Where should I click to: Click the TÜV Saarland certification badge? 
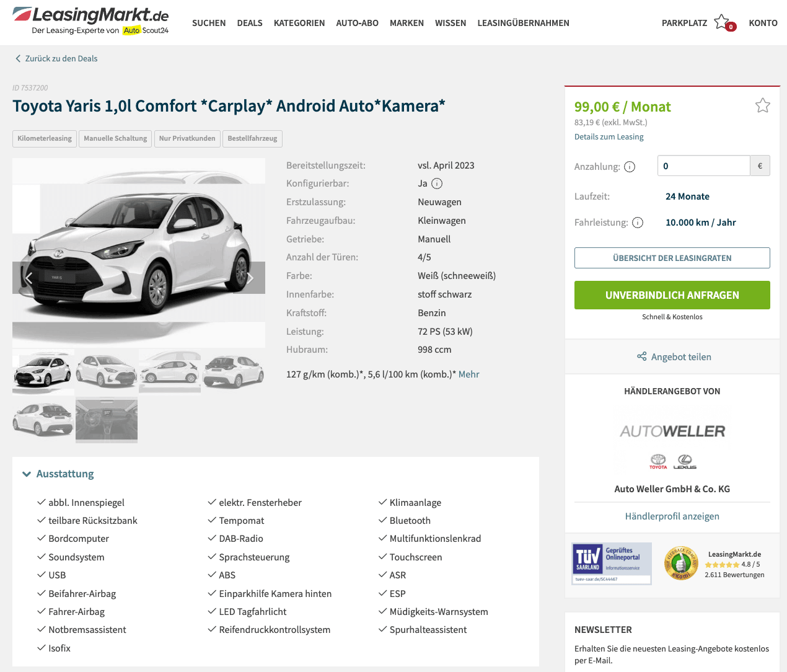pyautogui.click(x=612, y=563)
